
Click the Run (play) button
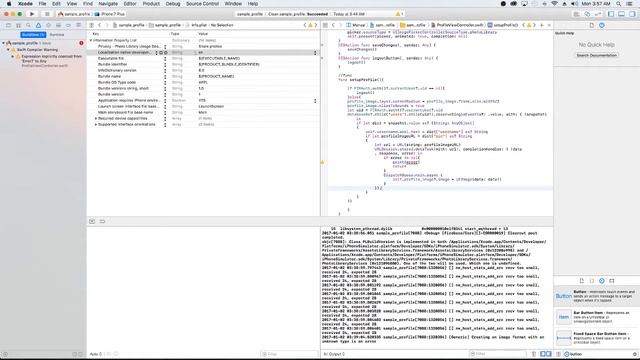32,14
